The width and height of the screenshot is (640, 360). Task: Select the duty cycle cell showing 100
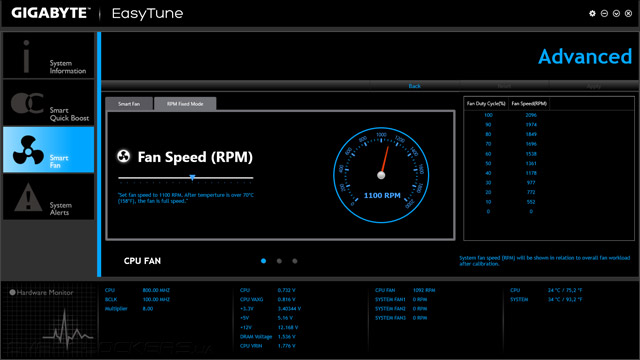488,115
